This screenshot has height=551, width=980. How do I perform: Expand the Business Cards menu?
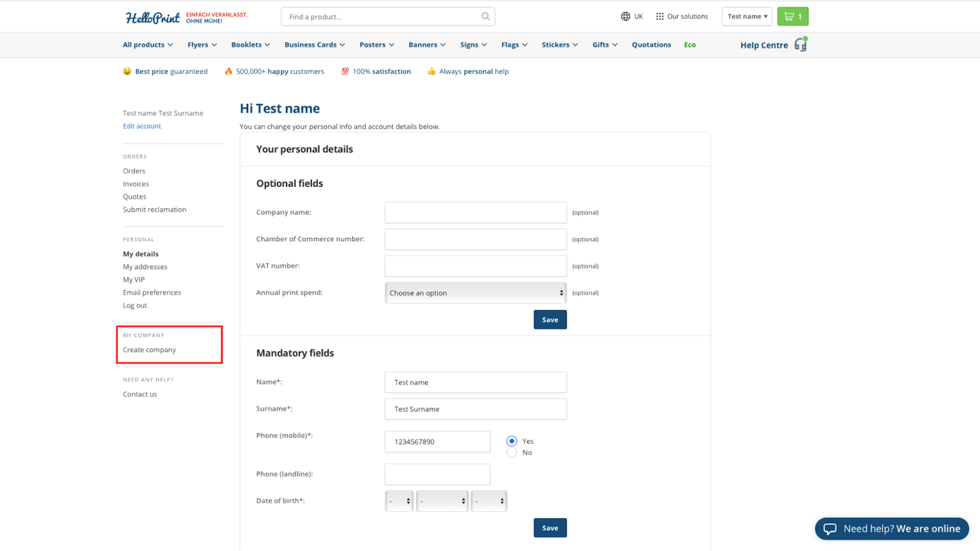click(x=315, y=45)
